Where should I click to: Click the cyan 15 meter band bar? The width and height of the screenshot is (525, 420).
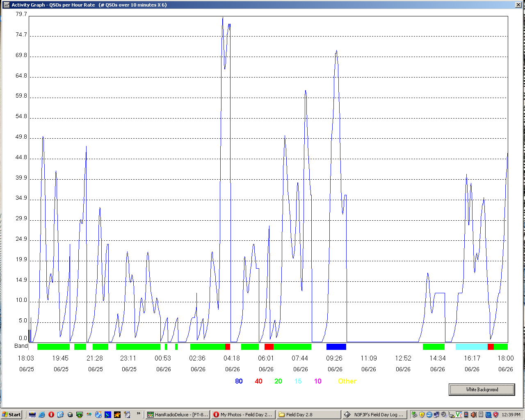[472, 347]
